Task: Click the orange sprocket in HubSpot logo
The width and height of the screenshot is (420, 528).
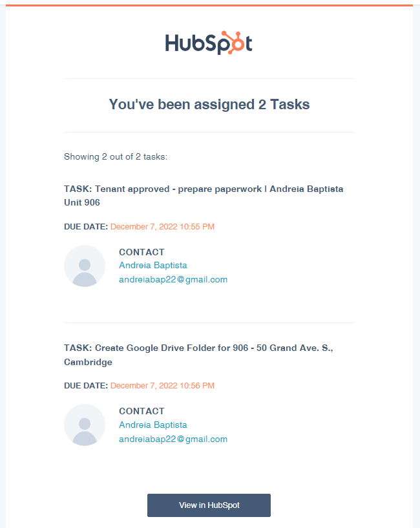Action: point(233,43)
